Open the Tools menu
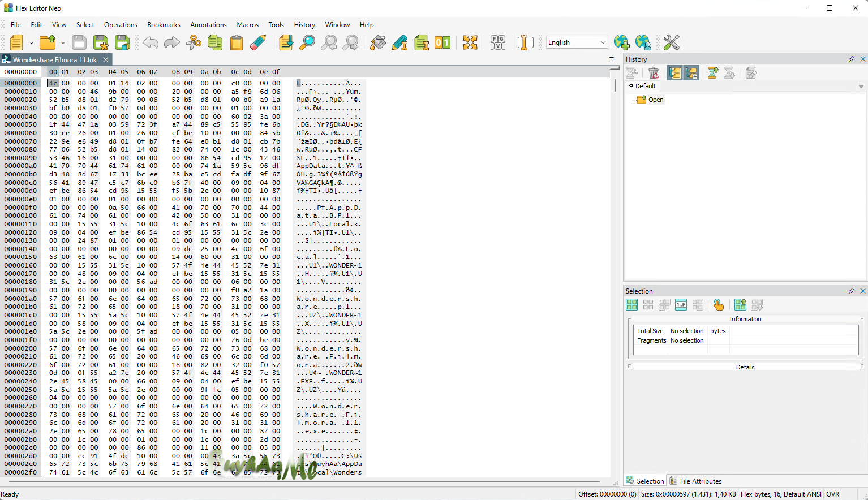This screenshot has width=868, height=500. pos(276,25)
